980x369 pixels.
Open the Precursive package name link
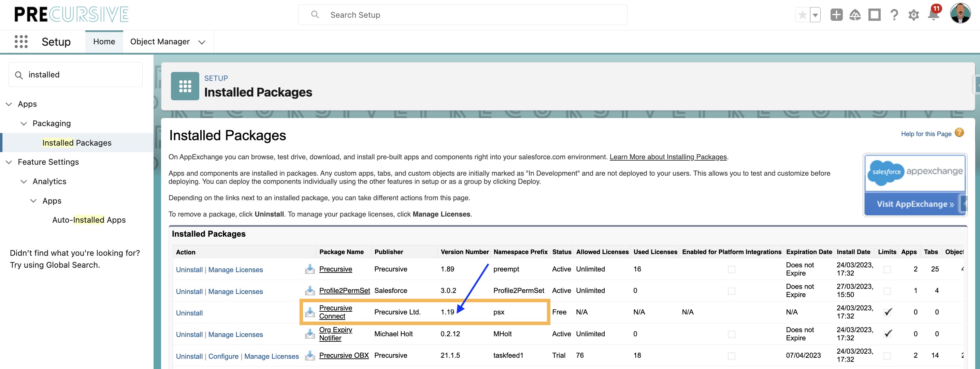[335, 269]
